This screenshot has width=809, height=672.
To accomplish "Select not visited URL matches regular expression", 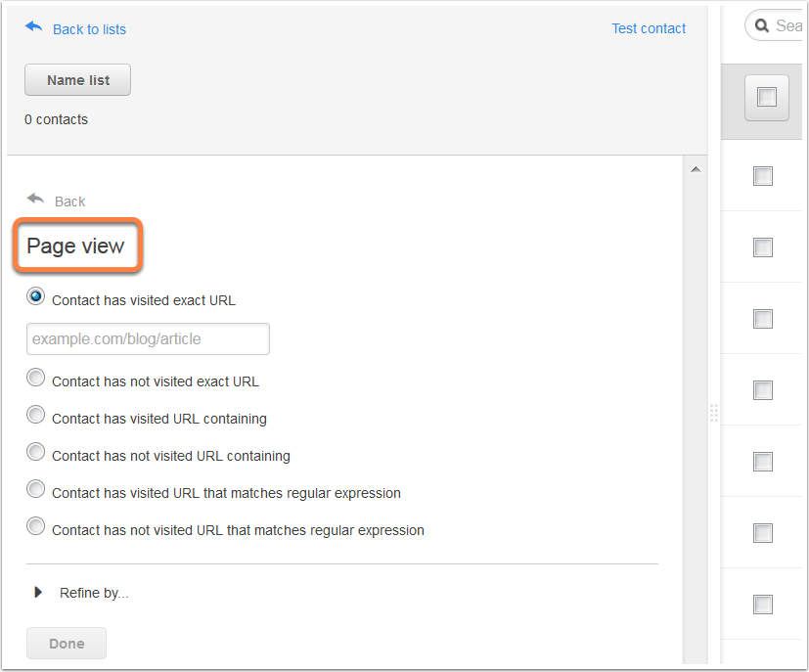I will point(35,526).
